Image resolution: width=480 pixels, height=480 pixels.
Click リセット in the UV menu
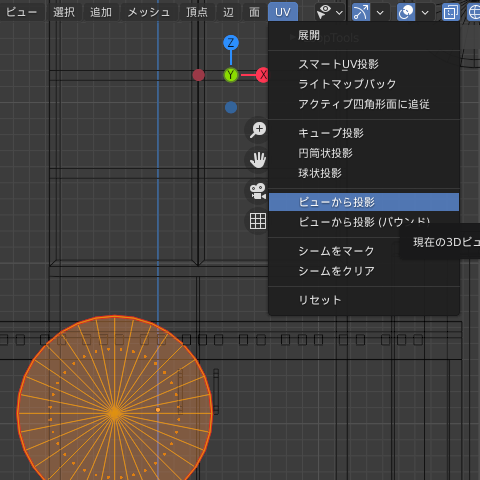[364, 300]
